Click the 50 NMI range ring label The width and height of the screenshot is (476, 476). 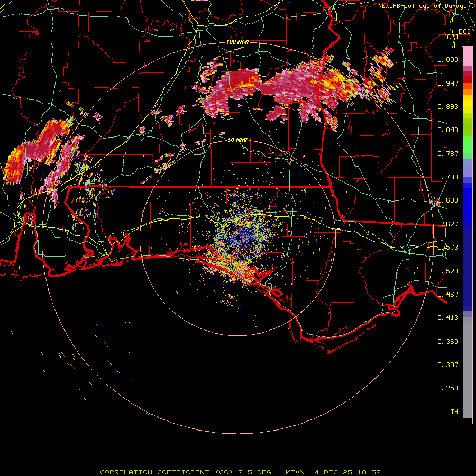[237, 140]
